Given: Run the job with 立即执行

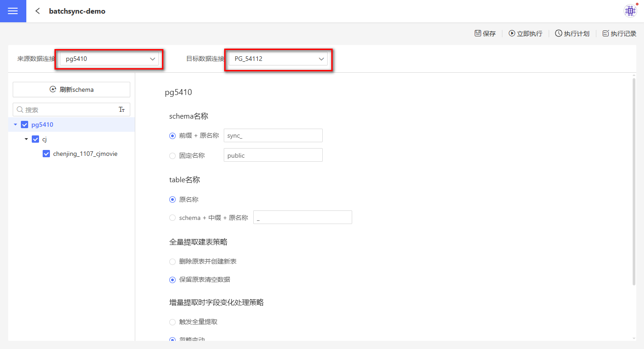Looking at the screenshot, I should click(526, 34).
